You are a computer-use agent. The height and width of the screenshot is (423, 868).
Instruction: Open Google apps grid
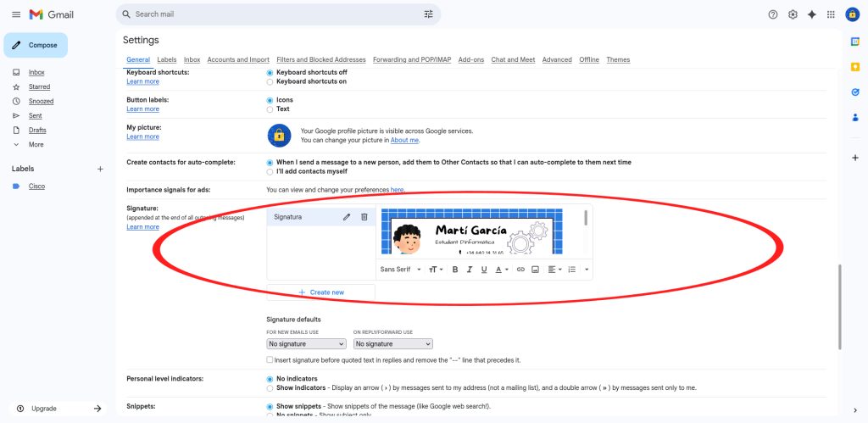click(831, 14)
